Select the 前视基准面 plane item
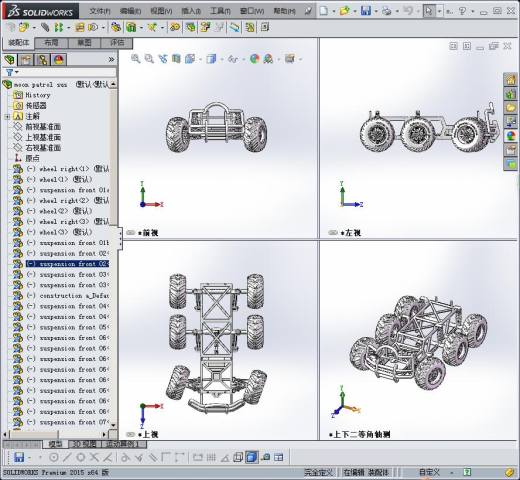The width and height of the screenshot is (520, 480). [43, 127]
